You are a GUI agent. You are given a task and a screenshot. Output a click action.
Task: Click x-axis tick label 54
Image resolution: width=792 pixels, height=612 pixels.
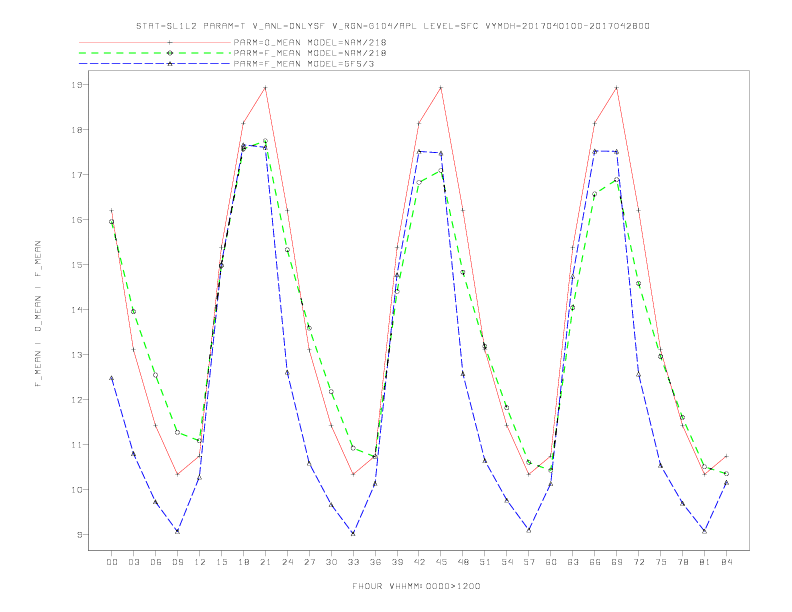507,562
